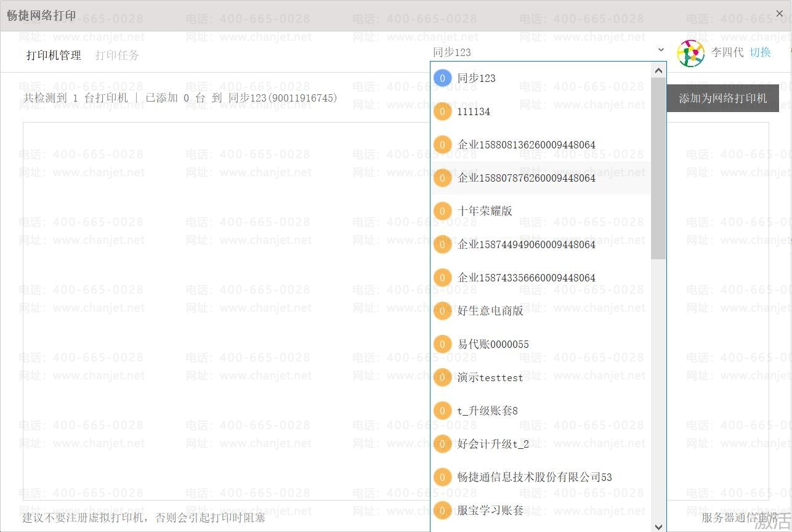Close the 畅捷网络打印 window

pyautogui.click(x=779, y=14)
